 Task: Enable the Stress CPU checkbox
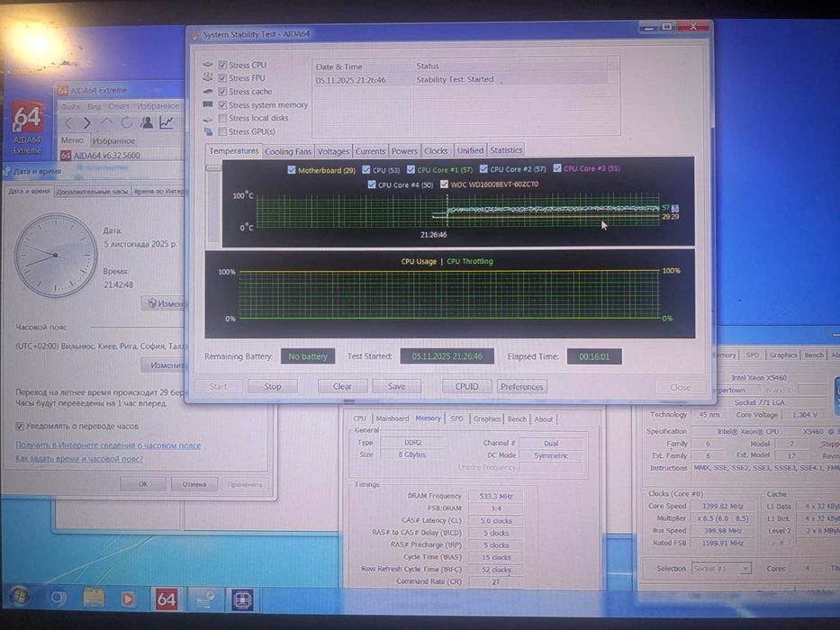point(222,65)
